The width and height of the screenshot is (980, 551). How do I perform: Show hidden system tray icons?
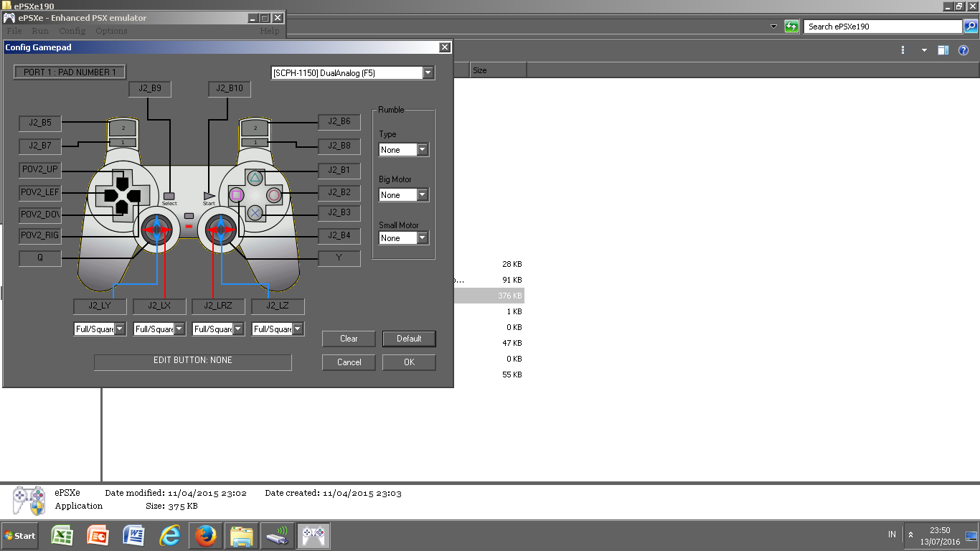910,534
